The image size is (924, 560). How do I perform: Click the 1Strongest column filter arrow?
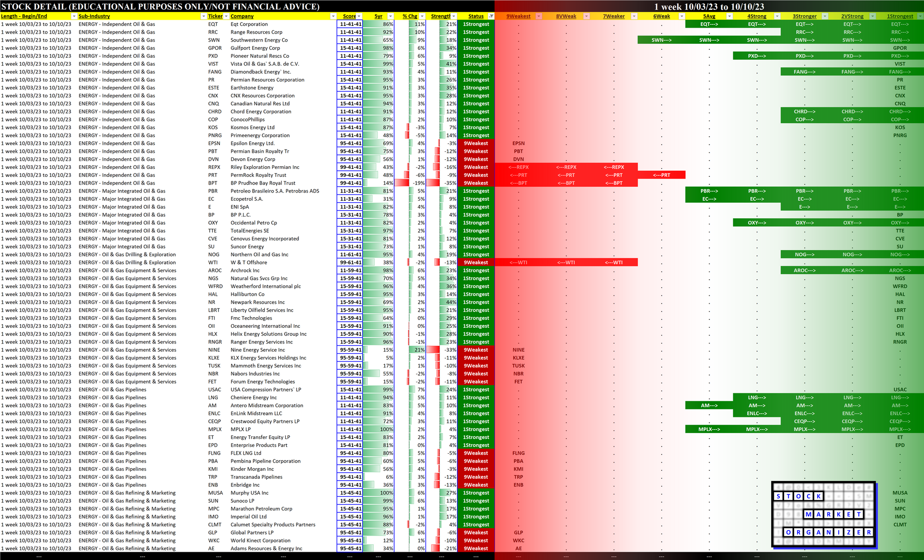point(920,16)
